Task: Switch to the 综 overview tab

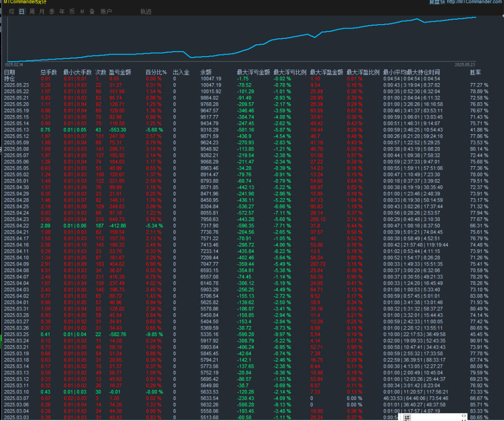Action: (12, 11)
